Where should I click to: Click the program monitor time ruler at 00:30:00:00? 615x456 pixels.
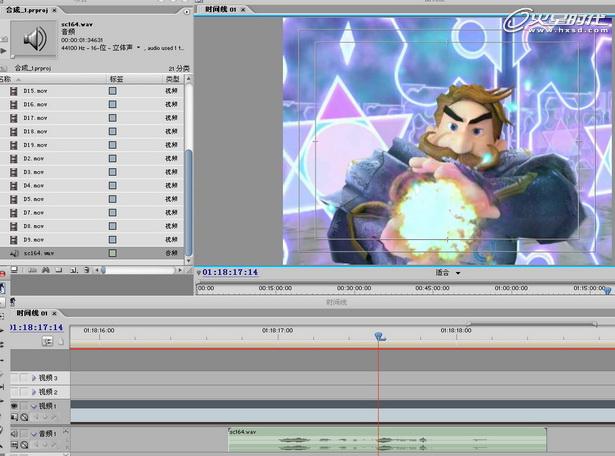pyautogui.click(x=354, y=288)
